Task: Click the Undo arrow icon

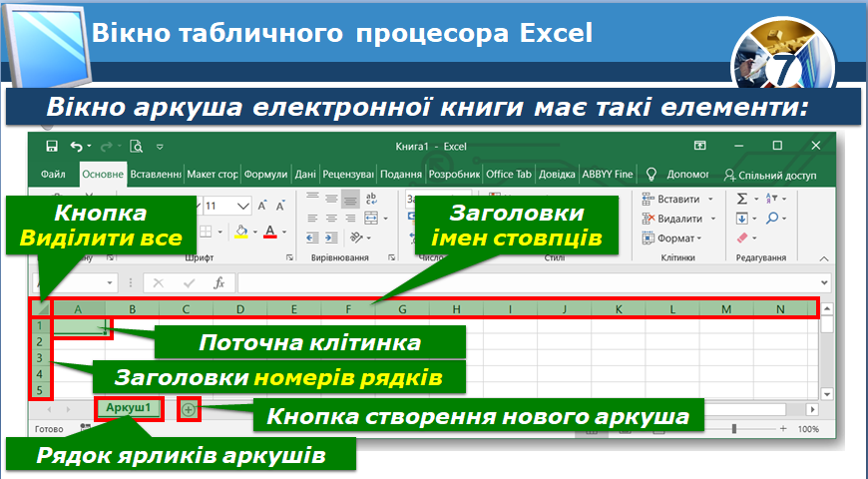Action: [x=76, y=146]
